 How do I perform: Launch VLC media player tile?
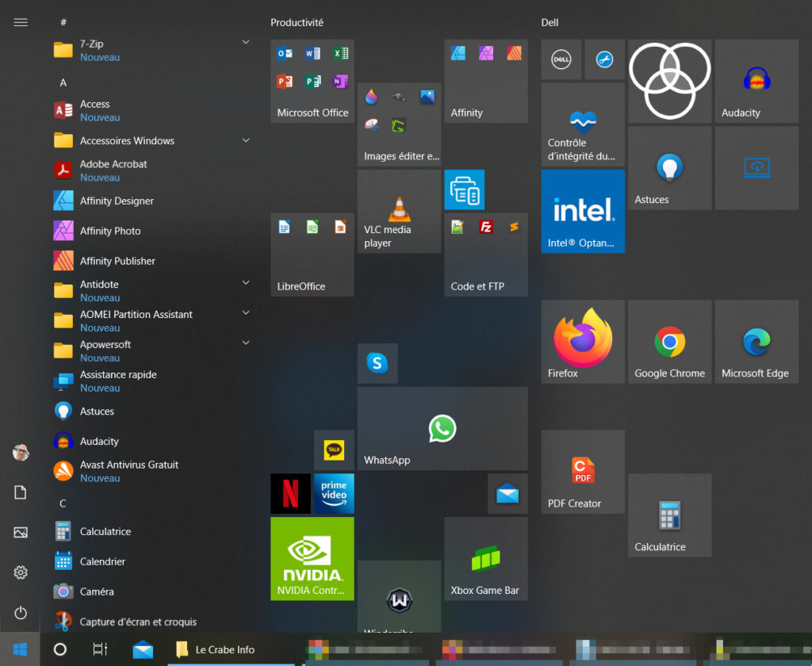tap(399, 212)
